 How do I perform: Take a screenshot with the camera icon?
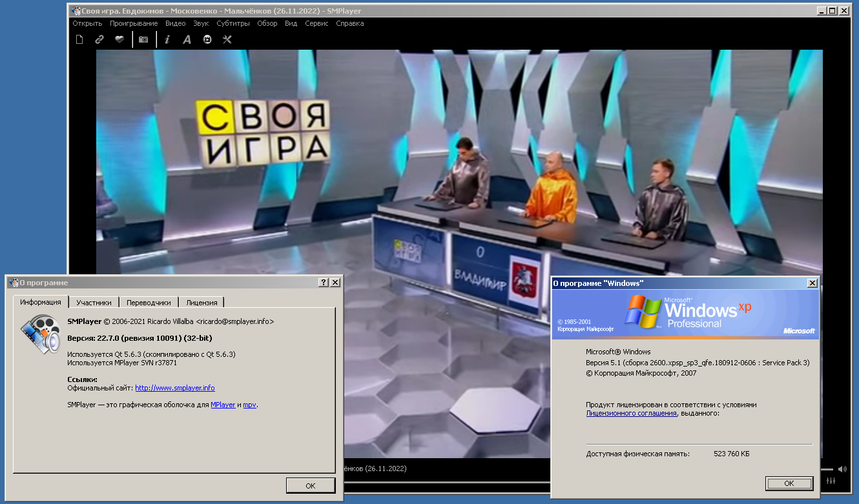(143, 39)
